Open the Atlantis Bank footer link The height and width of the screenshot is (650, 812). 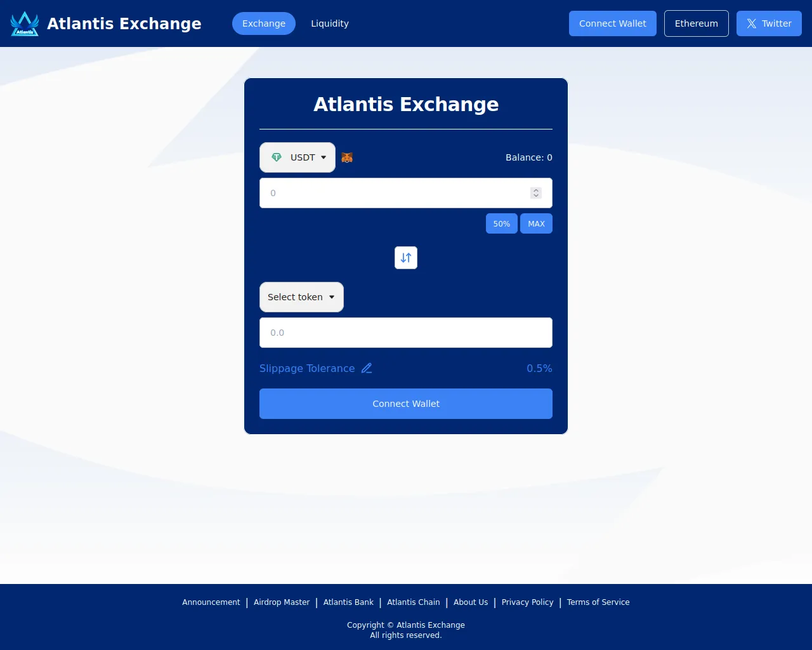348,602
